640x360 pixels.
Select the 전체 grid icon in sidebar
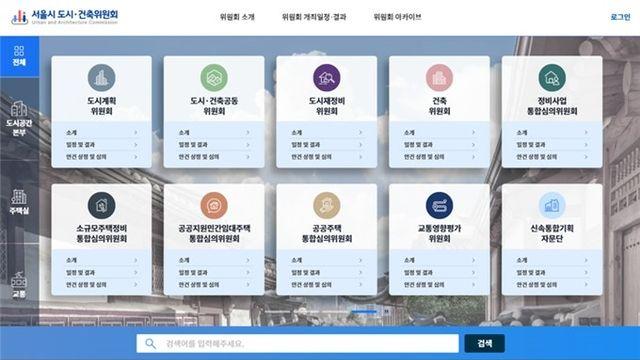click(19, 51)
